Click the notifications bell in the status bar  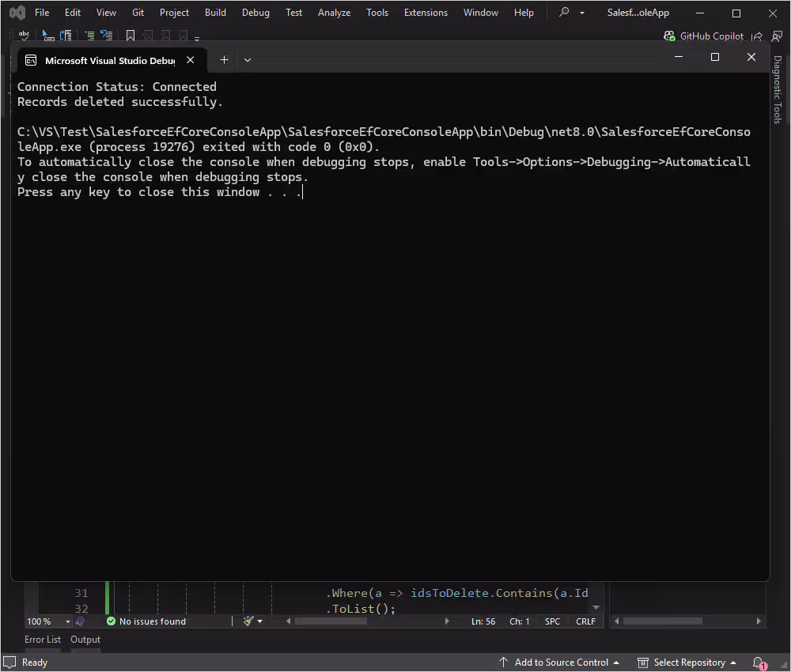click(x=758, y=662)
